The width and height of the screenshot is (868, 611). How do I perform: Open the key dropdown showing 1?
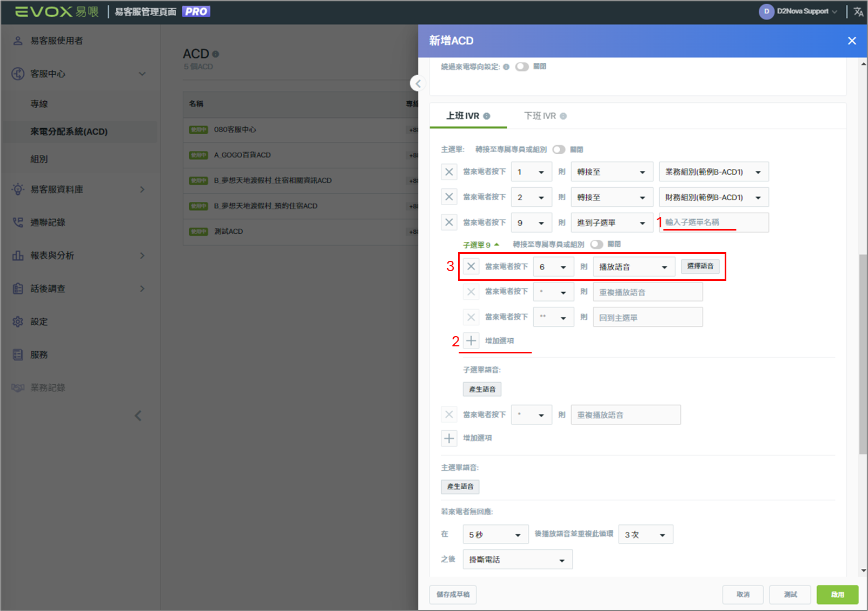point(532,172)
